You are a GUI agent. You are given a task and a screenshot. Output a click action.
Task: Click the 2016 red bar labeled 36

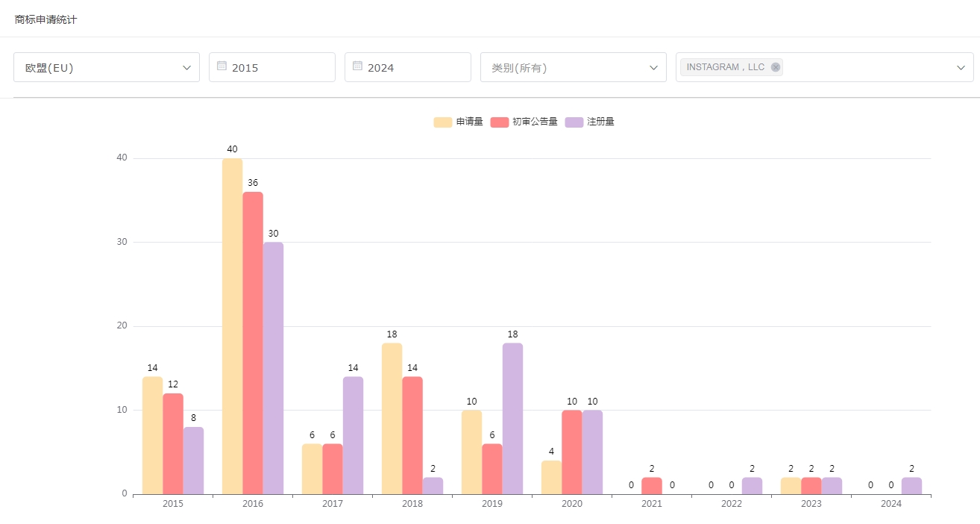[x=253, y=343]
